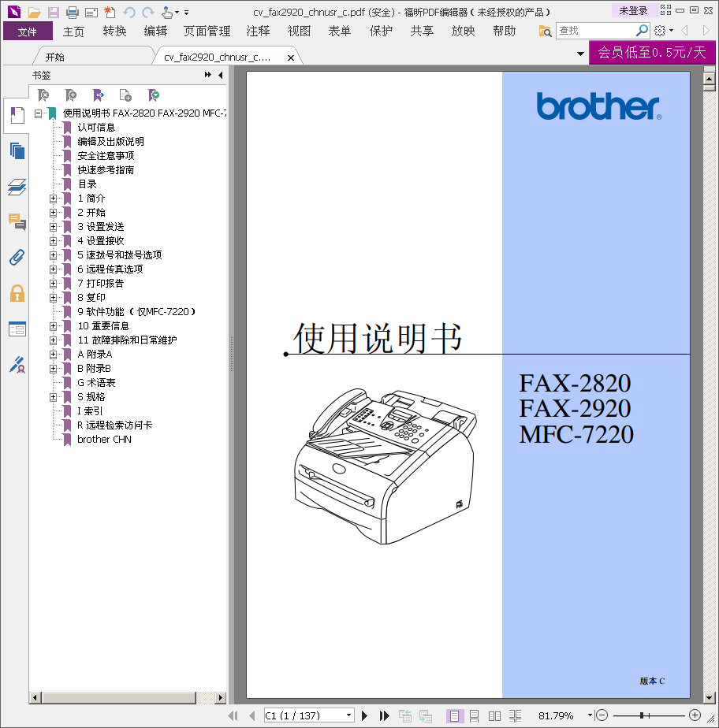Go to the first page
719x728 pixels.
pos(233,715)
